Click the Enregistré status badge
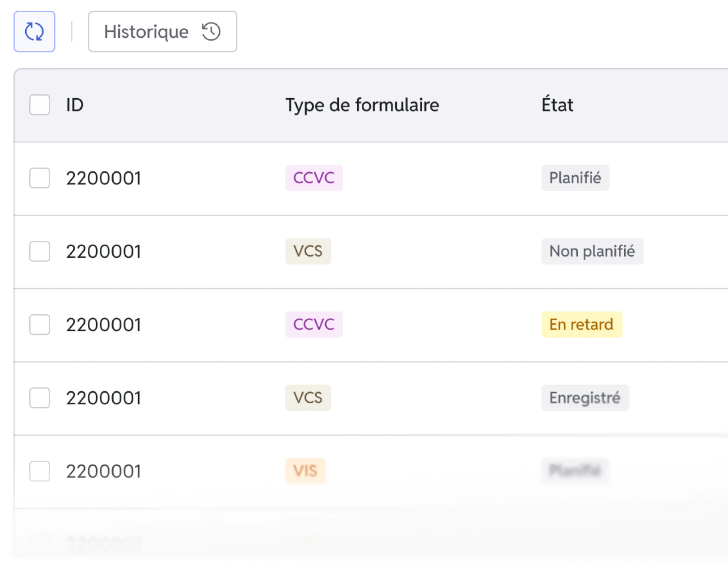 click(585, 398)
